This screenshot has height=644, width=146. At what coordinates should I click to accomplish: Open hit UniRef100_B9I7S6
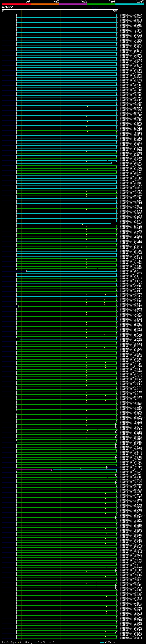(131, 22)
